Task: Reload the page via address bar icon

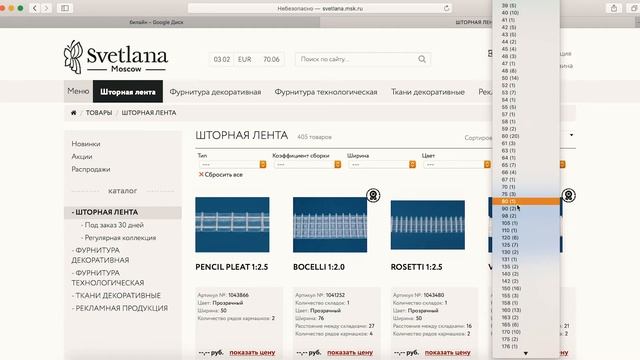Action: [x=447, y=8]
